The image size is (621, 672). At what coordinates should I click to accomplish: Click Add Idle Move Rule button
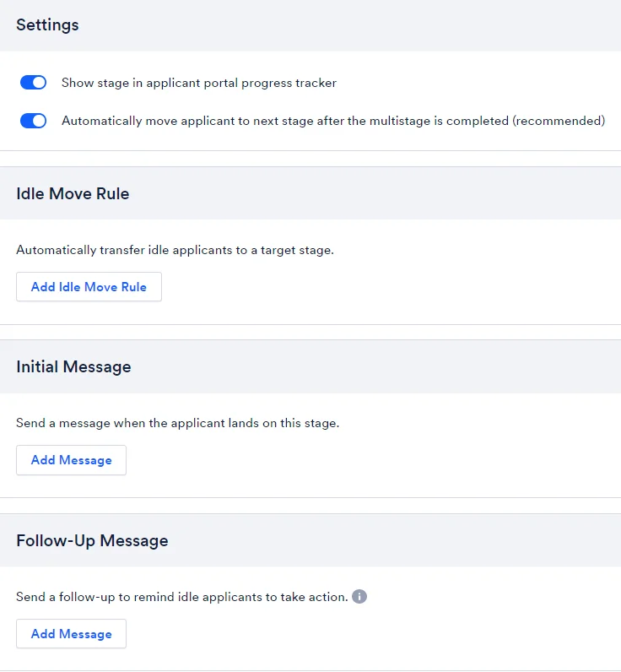click(x=89, y=287)
